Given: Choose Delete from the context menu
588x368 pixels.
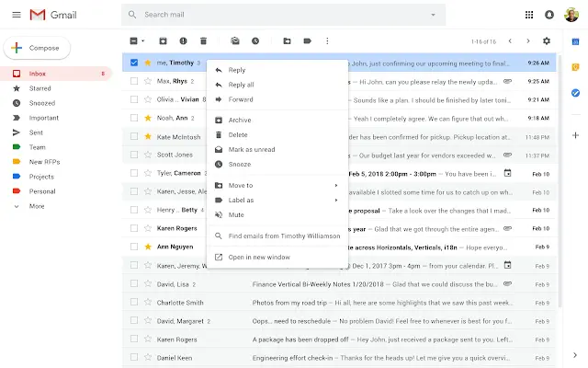Looking at the screenshot, I should tap(277, 134).
